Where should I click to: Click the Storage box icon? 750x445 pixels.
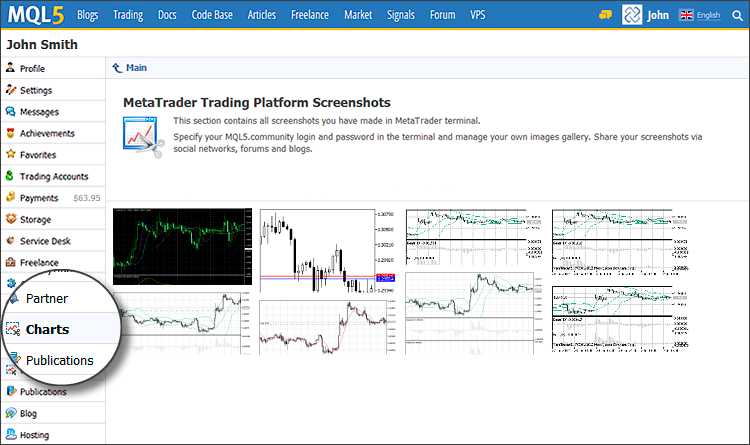[11, 219]
